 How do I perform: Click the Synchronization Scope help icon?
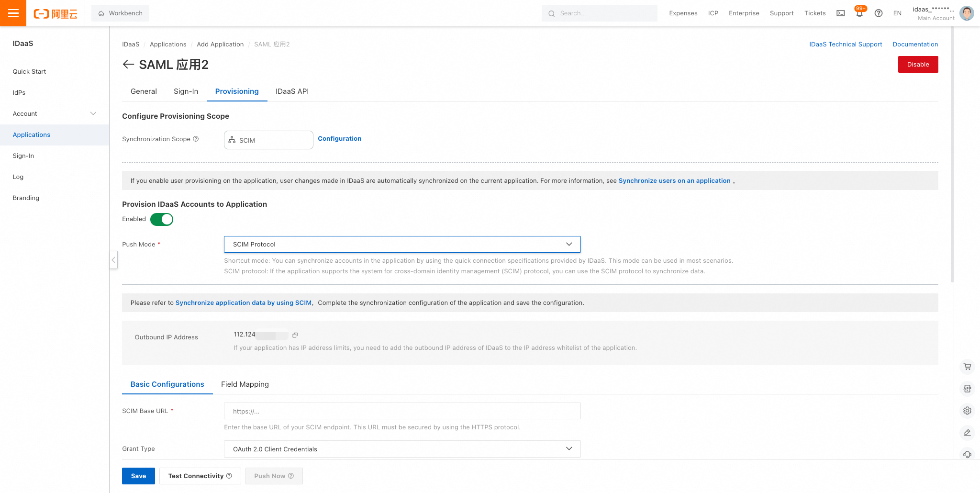click(x=196, y=139)
